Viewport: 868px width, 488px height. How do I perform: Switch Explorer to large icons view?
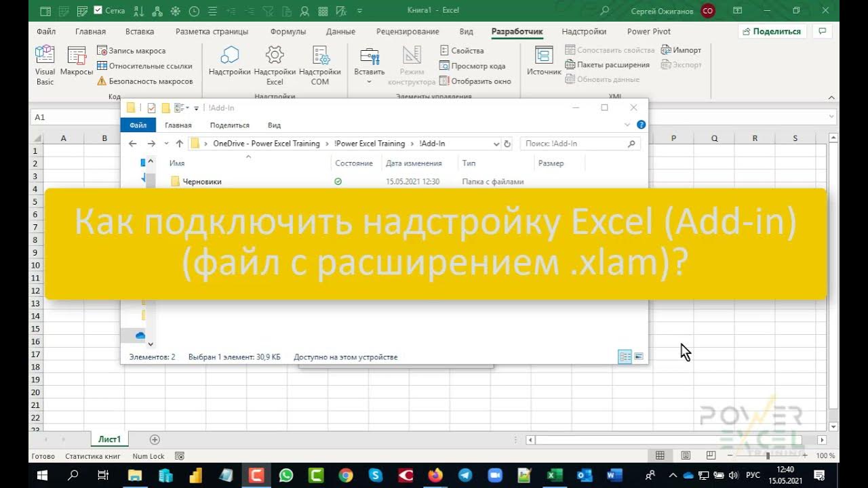tap(639, 357)
